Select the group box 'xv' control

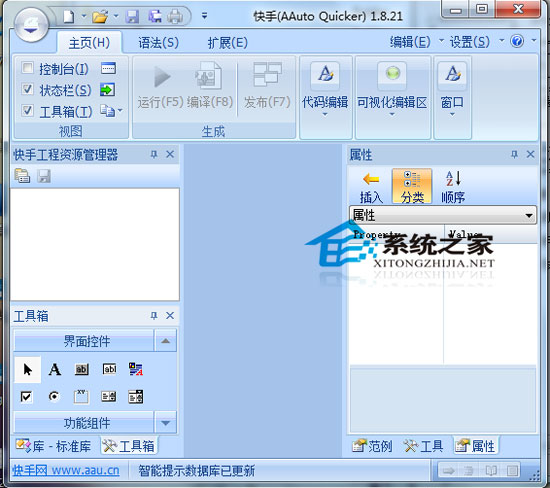(81, 396)
